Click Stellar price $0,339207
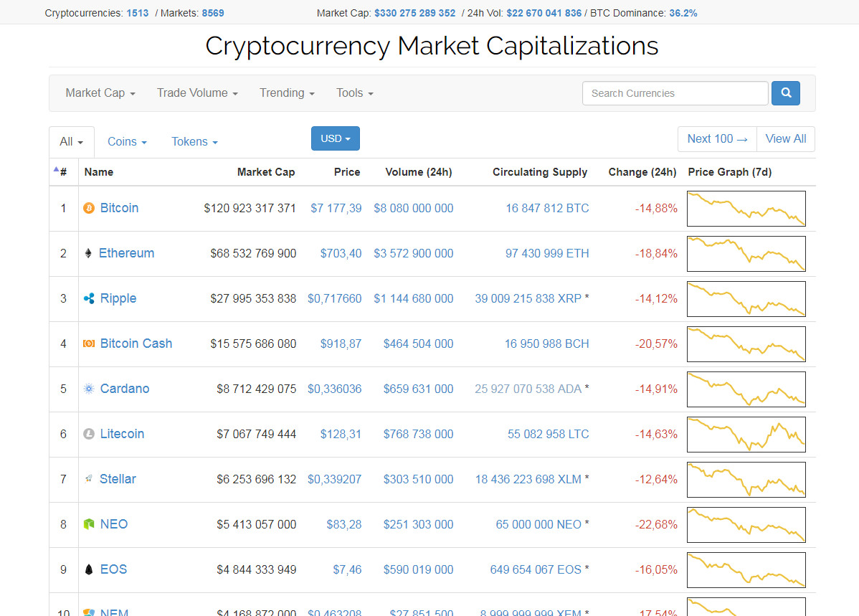 [x=334, y=480]
